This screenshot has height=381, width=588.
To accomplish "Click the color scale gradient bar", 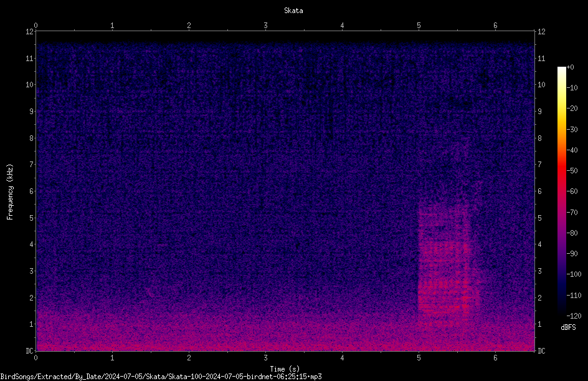I will (x=561, y=191).
